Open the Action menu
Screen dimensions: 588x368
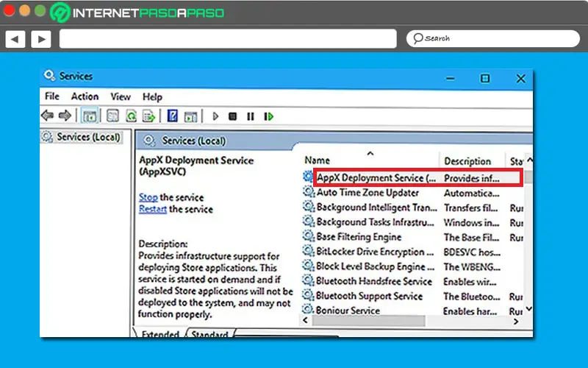click(85, 96)
